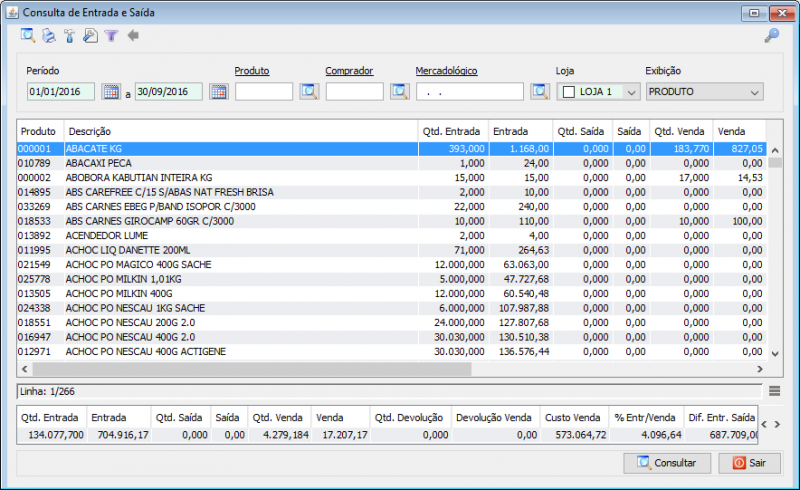Click the purple funnel filter icon
This screenshot has width=800, height=490.
click(x=111, y=36)
